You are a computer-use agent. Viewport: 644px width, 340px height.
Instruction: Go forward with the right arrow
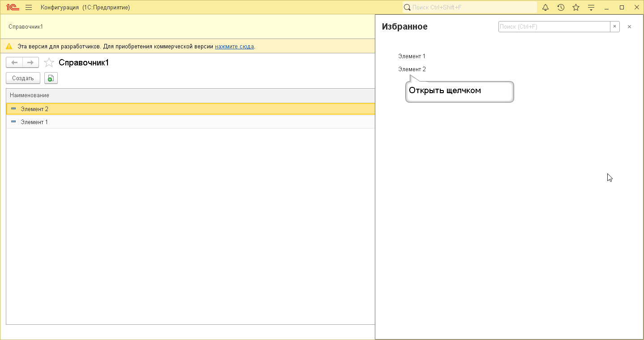click(30, 63)
